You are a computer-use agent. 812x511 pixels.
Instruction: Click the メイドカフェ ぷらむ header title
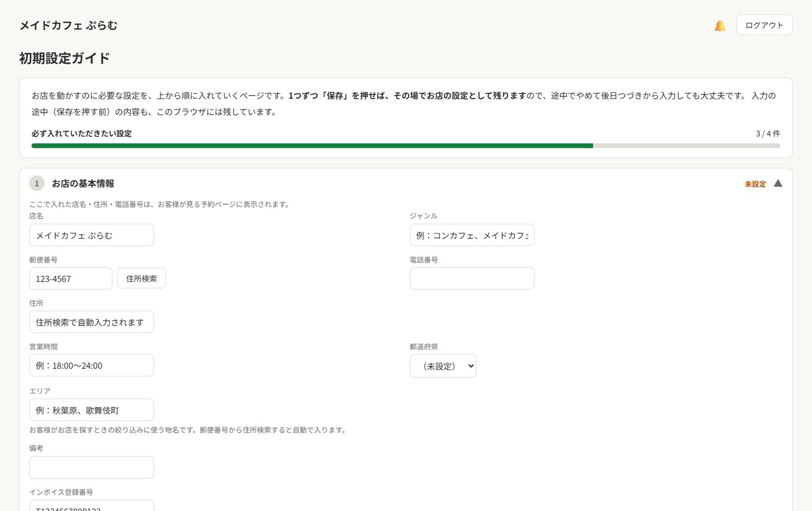click(68, 26)
